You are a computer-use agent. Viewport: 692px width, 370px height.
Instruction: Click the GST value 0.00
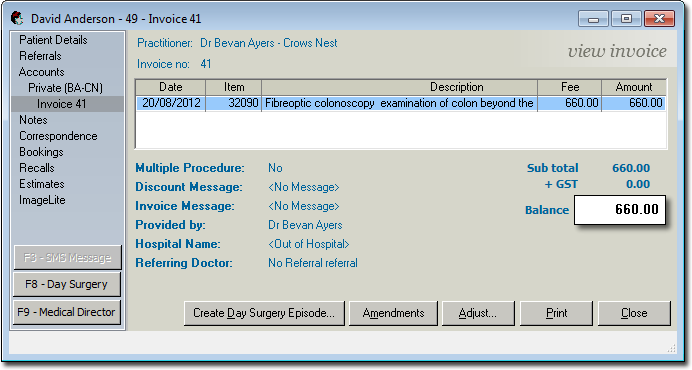tap(638, 184)
